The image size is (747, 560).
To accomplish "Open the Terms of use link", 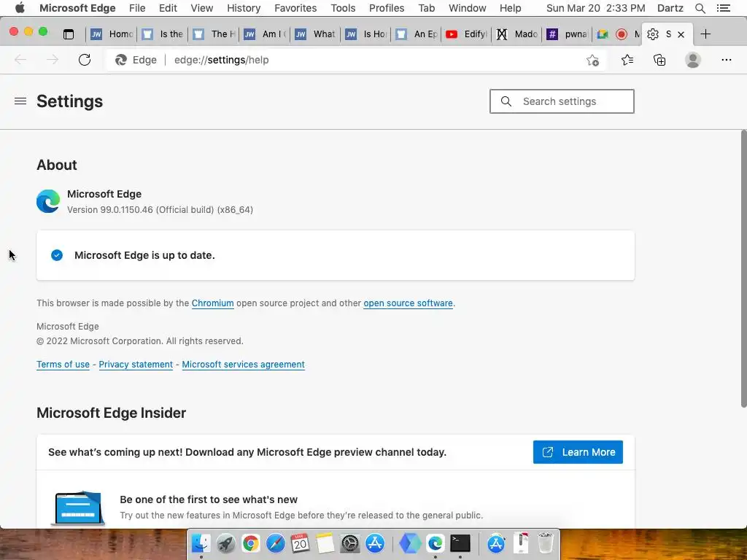I will pos(63,365).
